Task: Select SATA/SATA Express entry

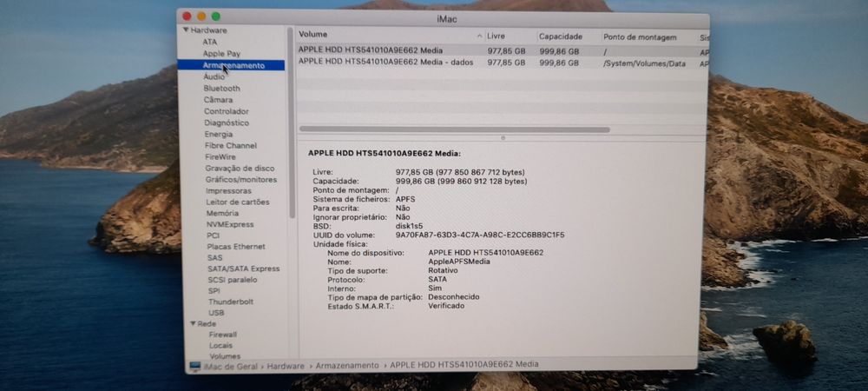Action: [x=244, y=268]
